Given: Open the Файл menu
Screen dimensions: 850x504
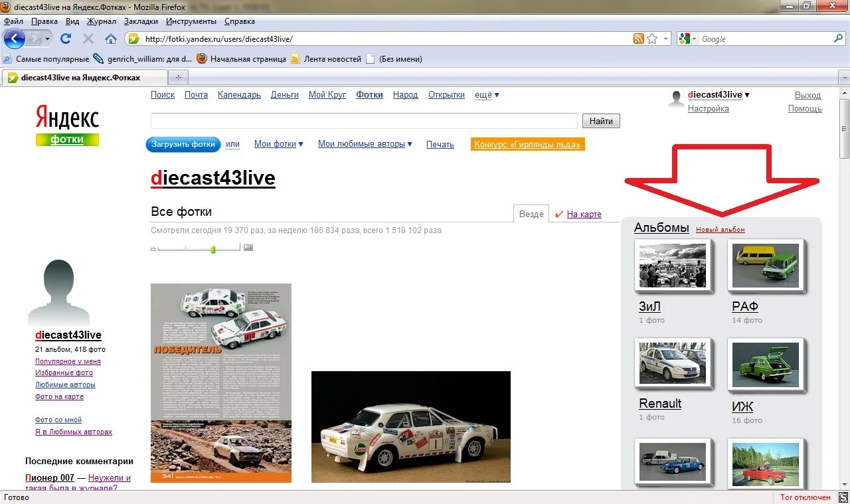Looking at the screenshot, I should (13, 21).
